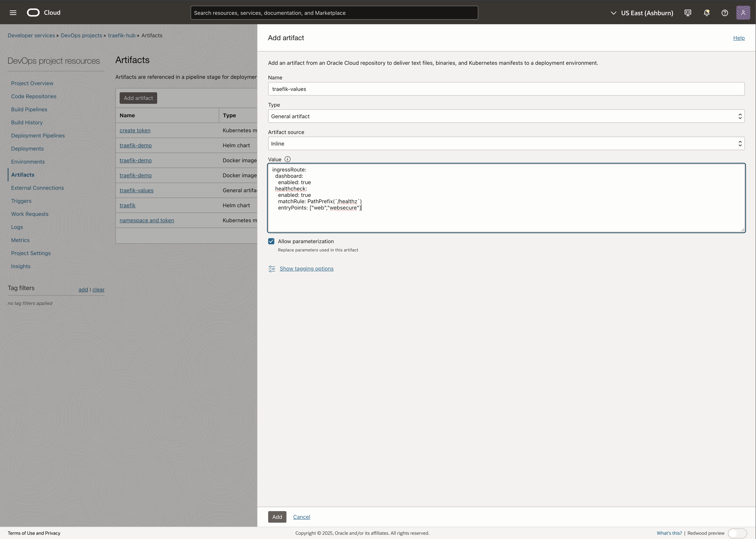The image size is (756, 539).
Task: Click the Value info icon
Action: [288, 159]
